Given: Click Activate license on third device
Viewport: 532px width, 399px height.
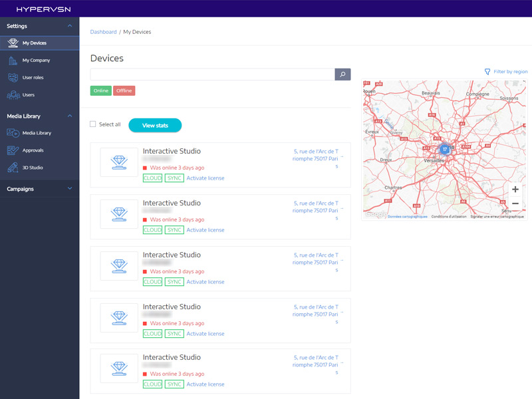Looking at the screenshot, I should (205, 282).
